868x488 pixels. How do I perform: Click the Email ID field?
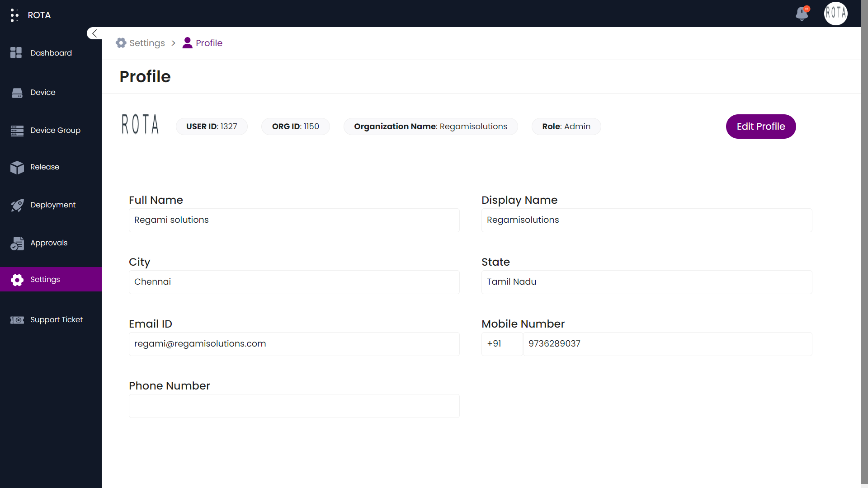294,343
